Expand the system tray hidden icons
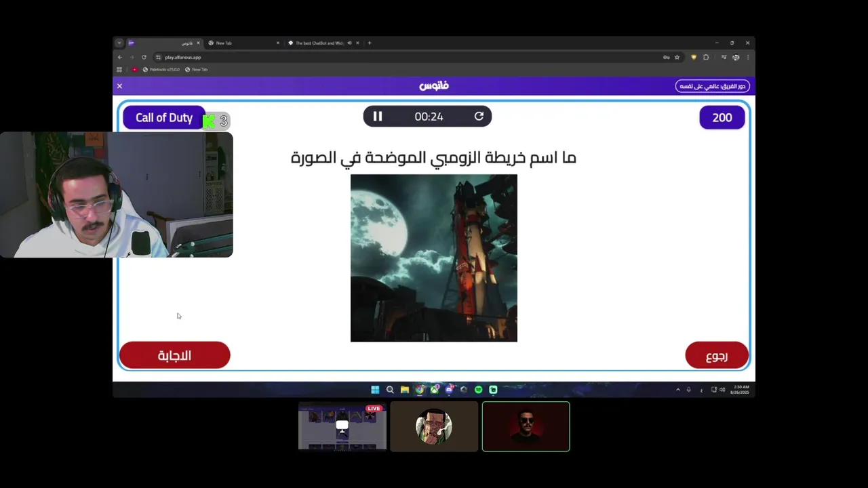 [x=677, y=390]
